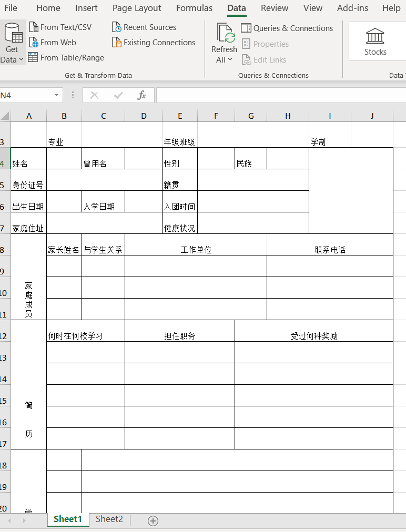Import data From Text/CSV

[x=60, y=27]
